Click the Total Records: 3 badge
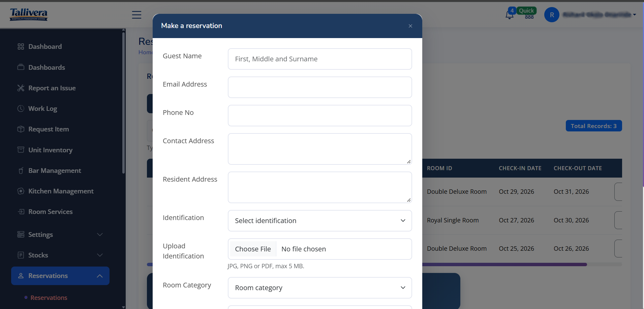644x309 pixels. click(594, 126)
